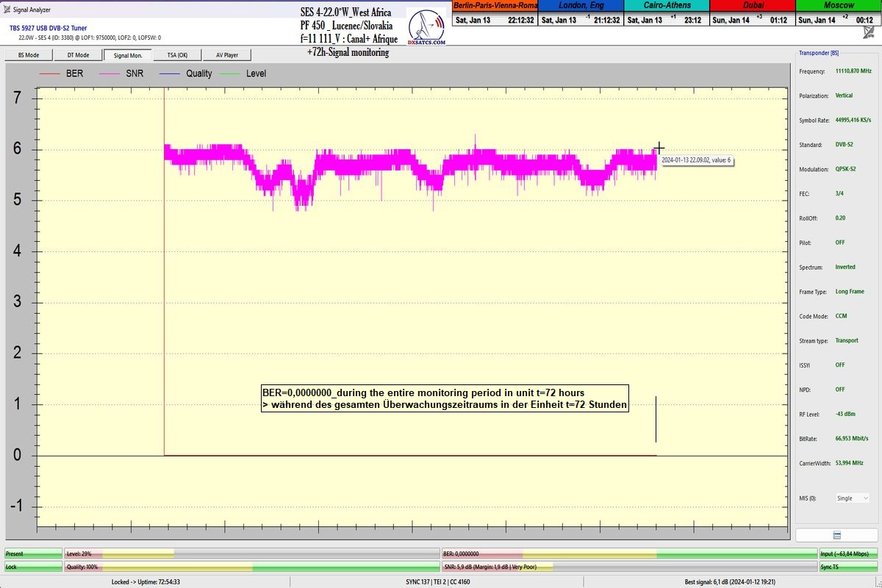Image resolution: width=882 pixels, height=588 pixels.
Task: Click the blue Quality legend line
Action: tap(170, 73)
